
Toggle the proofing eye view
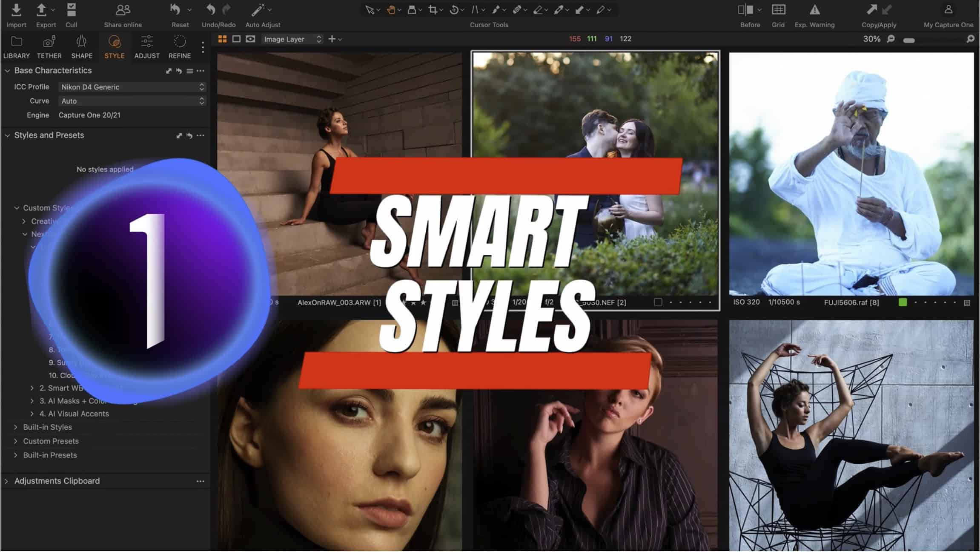pyautogui.click(x=251, y=39)
